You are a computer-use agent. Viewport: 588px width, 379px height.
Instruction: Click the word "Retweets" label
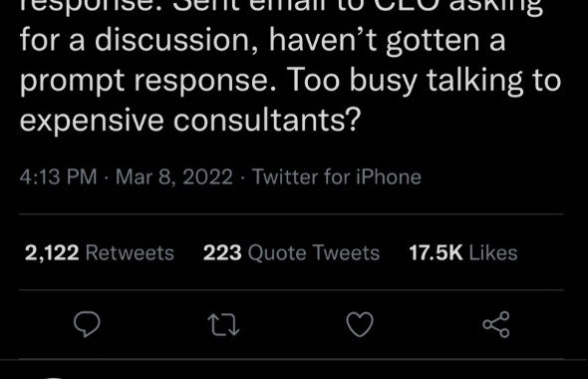point(130,252)
